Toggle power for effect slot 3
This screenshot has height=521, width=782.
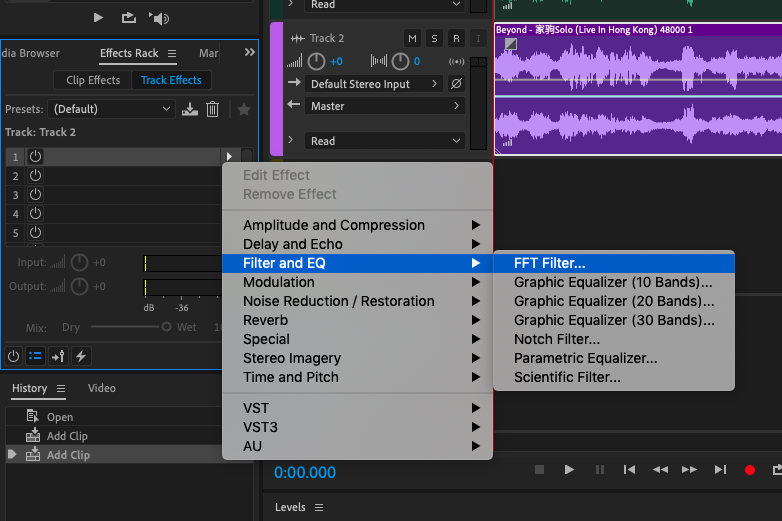pos(35,194)
